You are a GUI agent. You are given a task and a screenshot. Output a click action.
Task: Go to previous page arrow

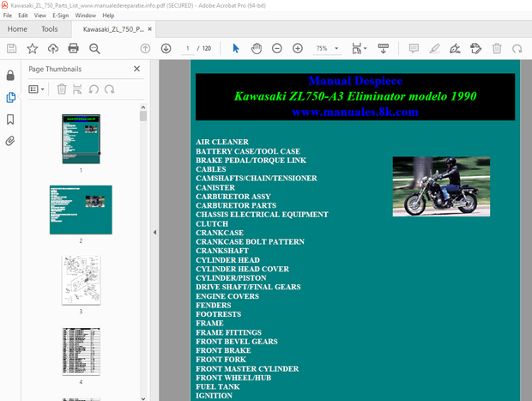point(145,49)
